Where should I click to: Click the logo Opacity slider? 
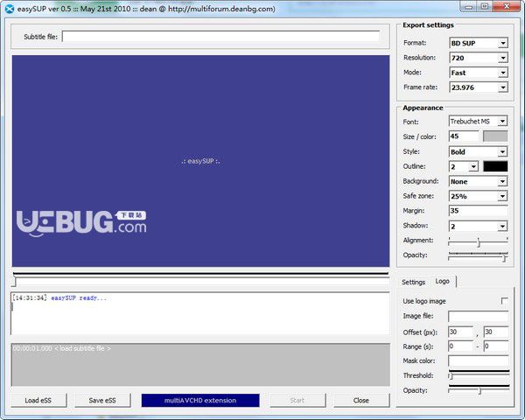click(479, 389)
